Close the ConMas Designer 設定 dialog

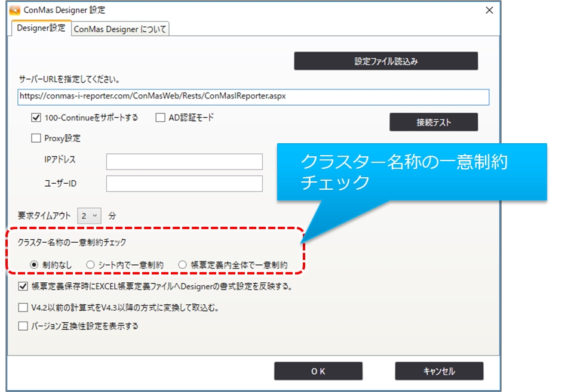(489, 10)
